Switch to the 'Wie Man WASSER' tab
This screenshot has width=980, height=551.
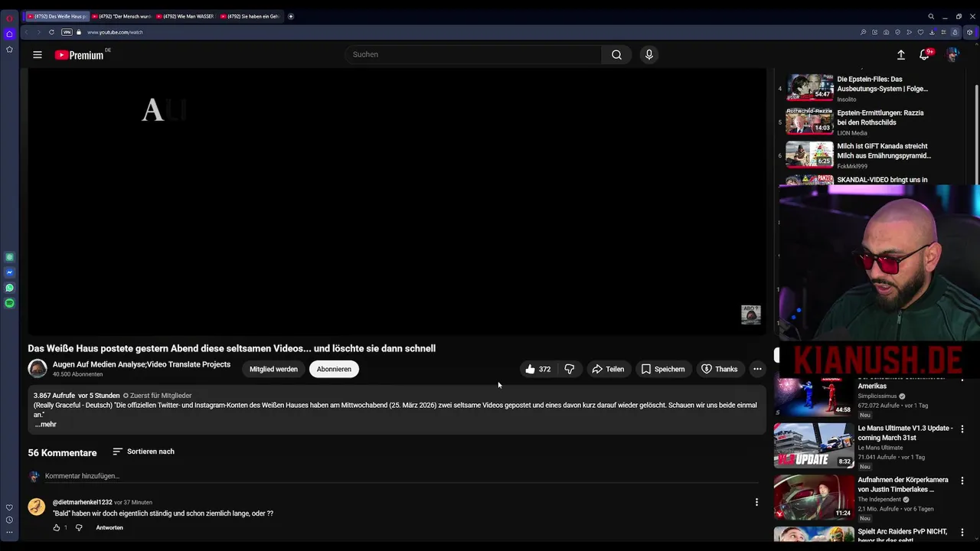(x=185, y=16)
